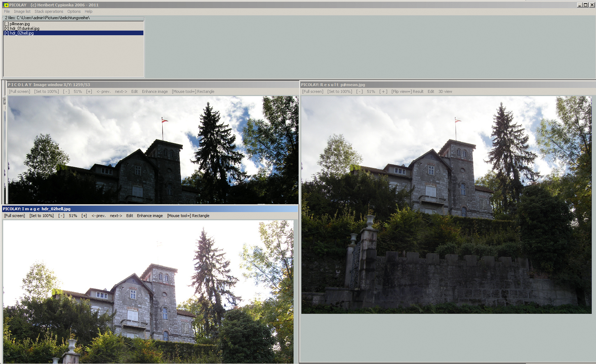596x364 pixels.
Task: Go to <-prev. image in hdr_02hell.jpg window
Action: pos(99,216)
